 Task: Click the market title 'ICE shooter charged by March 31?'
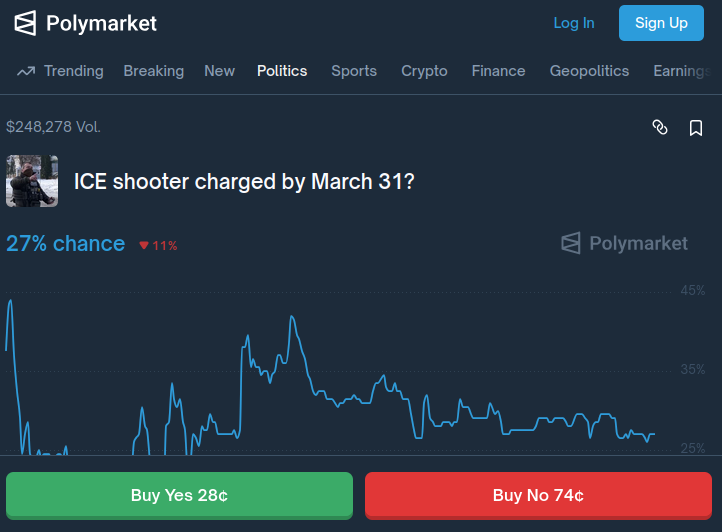244,181
